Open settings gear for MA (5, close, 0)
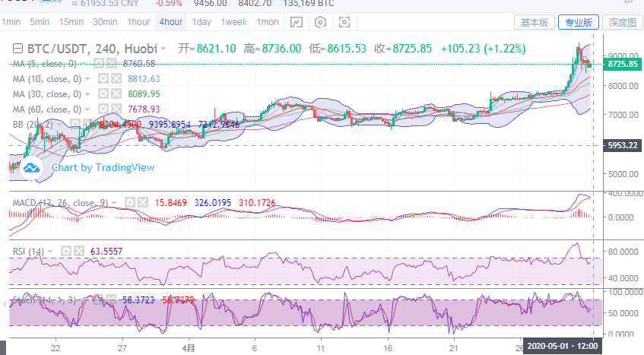 point(99,63)
